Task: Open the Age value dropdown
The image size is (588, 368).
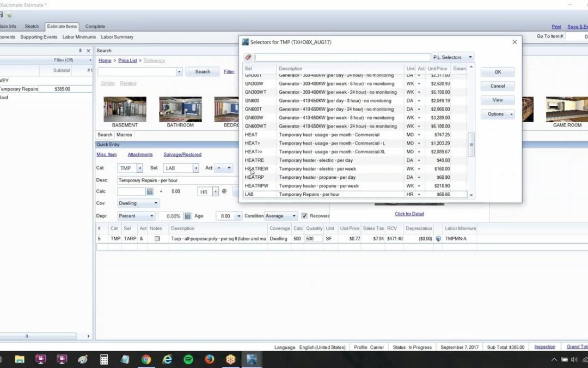Action: (x=238, y=216)
